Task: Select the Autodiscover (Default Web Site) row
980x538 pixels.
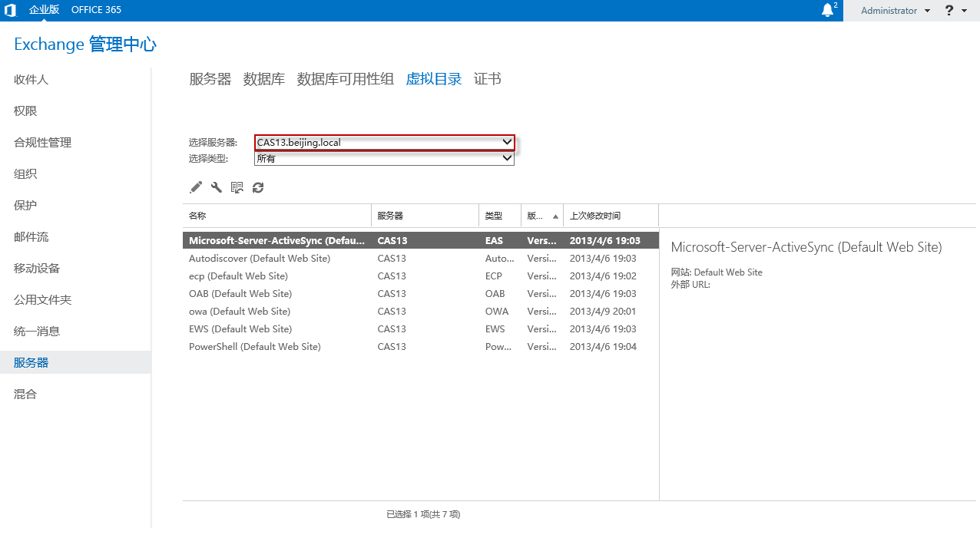Action: click(421, 259)
